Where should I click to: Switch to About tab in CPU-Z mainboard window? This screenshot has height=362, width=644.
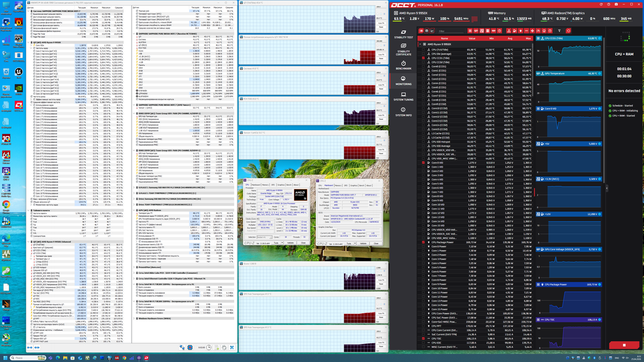[x=369, y=185]
